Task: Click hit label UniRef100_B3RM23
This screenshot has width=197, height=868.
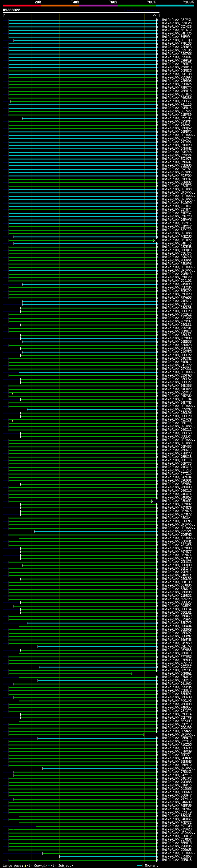Action: [177, 345]
